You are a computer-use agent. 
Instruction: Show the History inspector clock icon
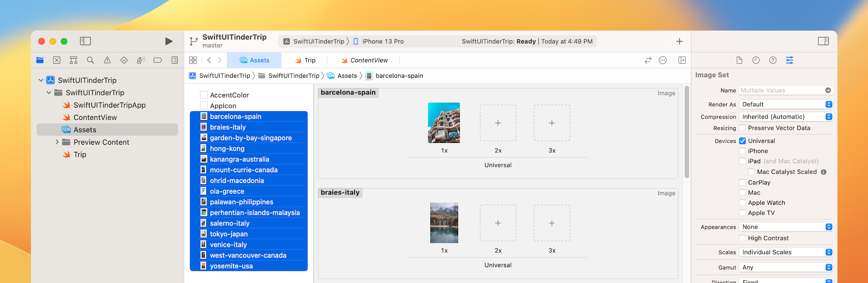(756, 60)
